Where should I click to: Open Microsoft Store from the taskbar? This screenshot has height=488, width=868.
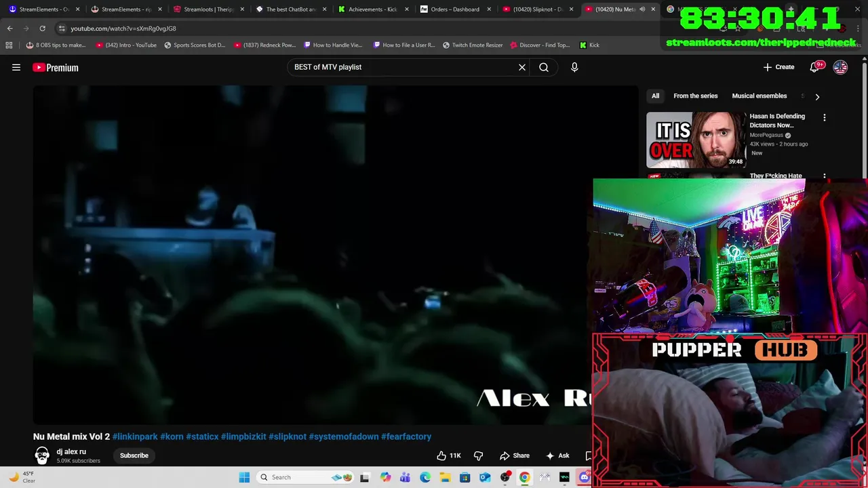(465, 477)
